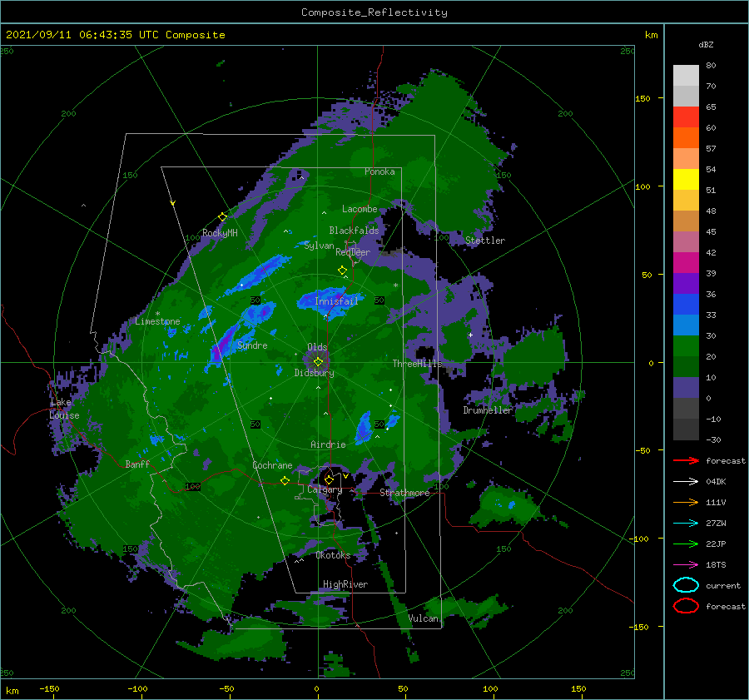Click the light blue swatch between 33 and 30
Image resolution: width=749 pixels, height=700 pixels.
686,325
